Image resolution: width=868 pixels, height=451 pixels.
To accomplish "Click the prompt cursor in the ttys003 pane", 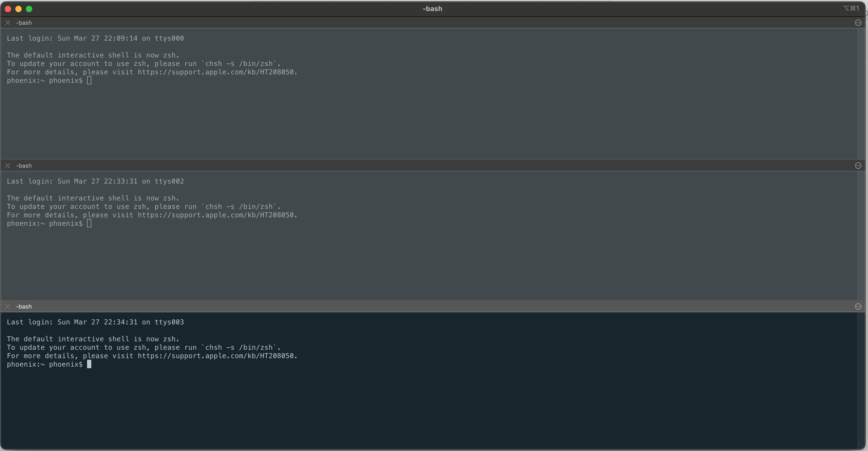I will pyautogui.click(x=89, y=364).
